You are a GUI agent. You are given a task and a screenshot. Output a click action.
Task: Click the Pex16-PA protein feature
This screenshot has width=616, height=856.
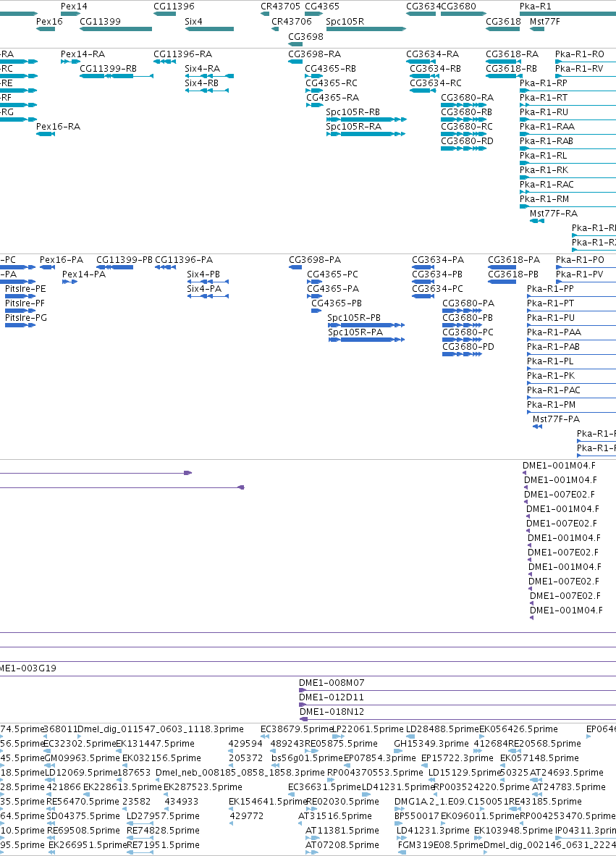tap(48, 267)
